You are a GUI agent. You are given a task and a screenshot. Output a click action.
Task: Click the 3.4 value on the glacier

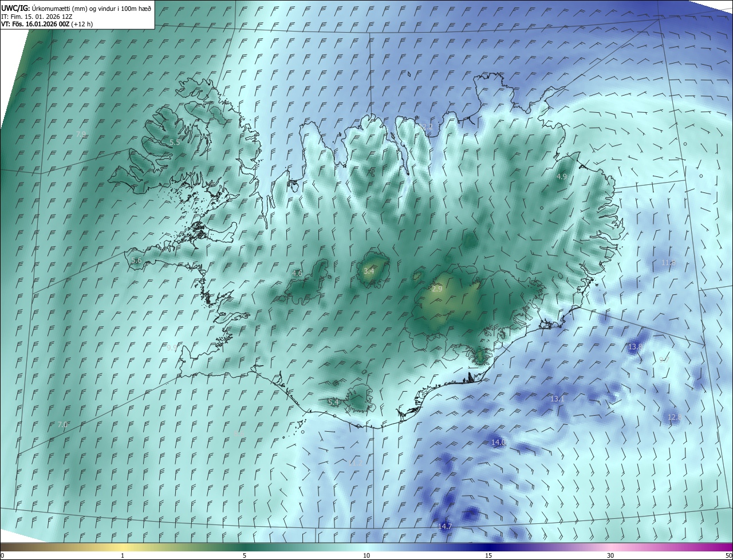(369, 271)
